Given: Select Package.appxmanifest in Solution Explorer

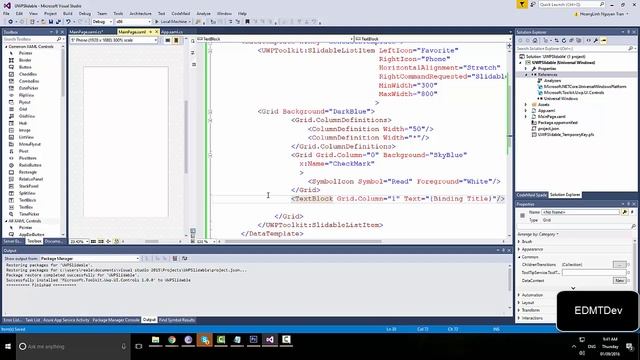Looking at the screenshot, I should click(x=558, y=122).
